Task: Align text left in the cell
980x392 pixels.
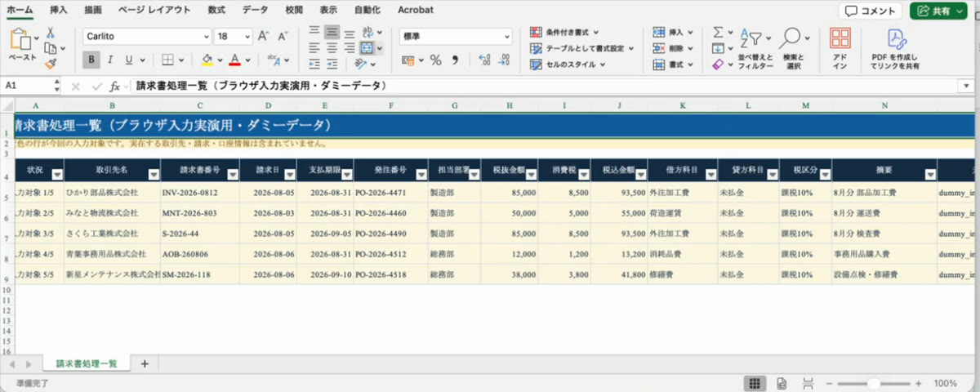Action: point(315,48)
